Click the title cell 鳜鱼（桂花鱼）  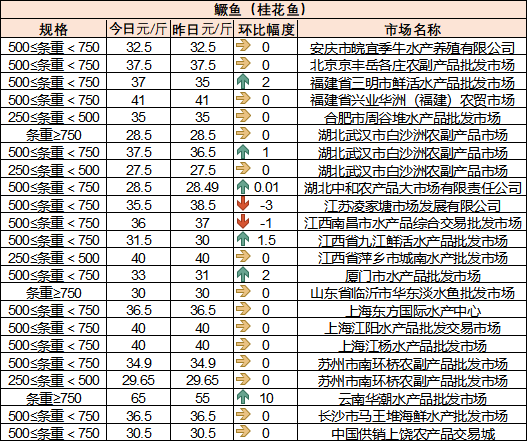264,10
